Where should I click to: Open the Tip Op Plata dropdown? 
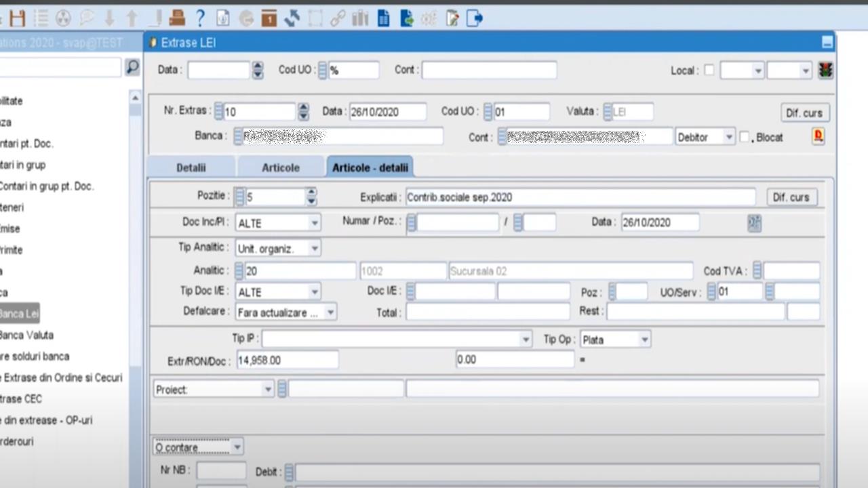pyautogui.click(x=645, y=340)
